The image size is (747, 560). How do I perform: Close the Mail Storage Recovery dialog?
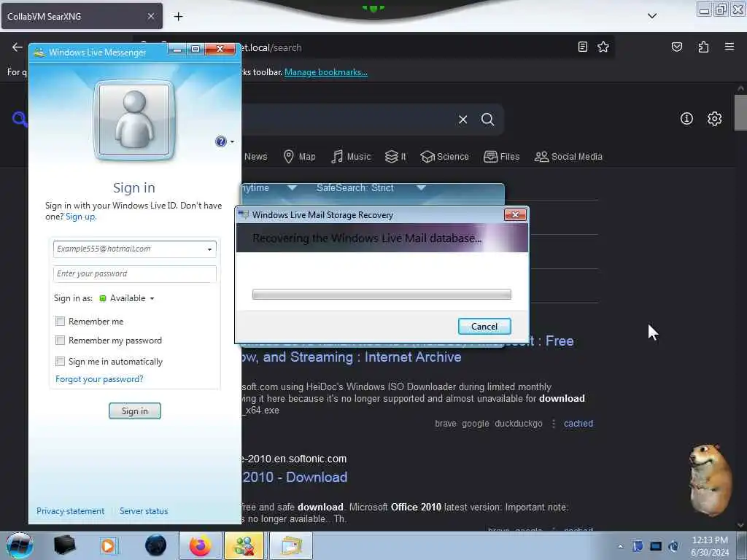tap(515, 215)
